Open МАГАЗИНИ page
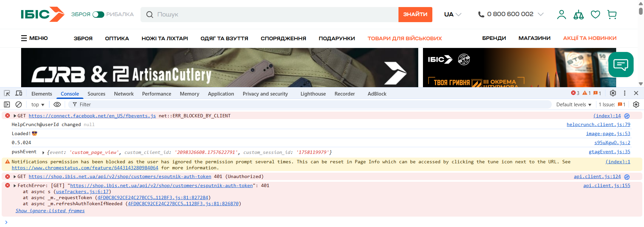The width and height of the screenshot is (644, 227). (534, 38)
